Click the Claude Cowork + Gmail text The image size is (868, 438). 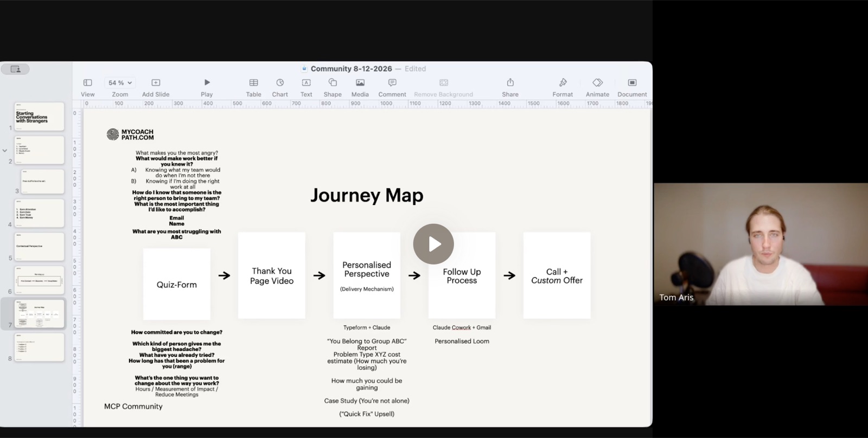pos(462,327)
